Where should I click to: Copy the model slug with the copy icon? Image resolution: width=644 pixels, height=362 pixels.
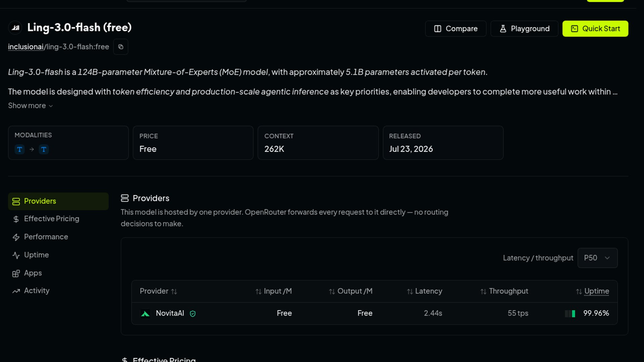121,47
